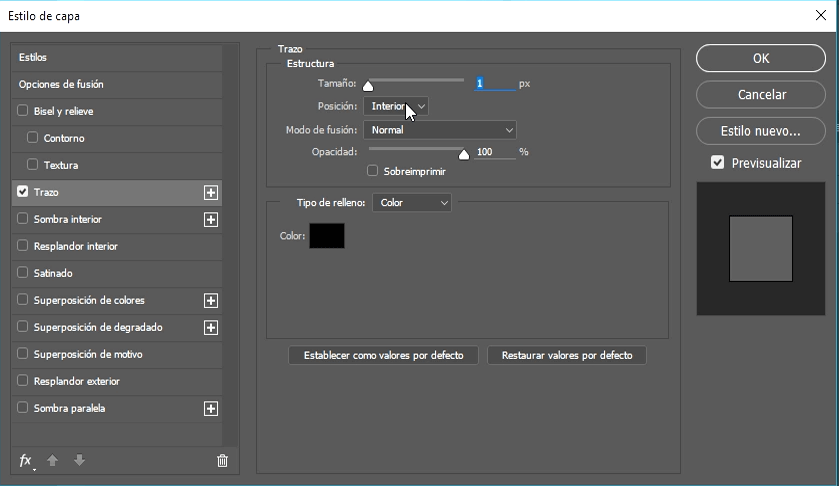Click Establecer como valores por defecto

tap(383, 355)
